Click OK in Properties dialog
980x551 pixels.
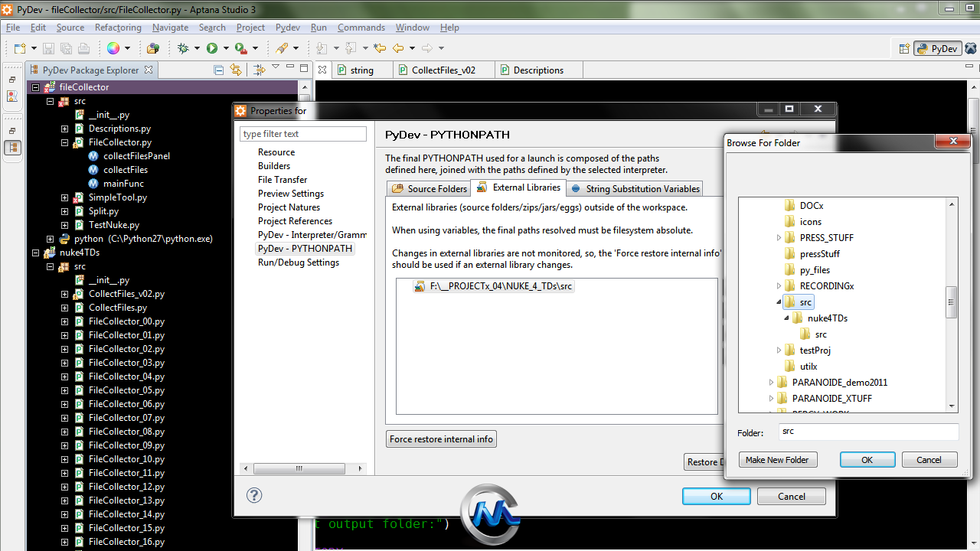717,496
